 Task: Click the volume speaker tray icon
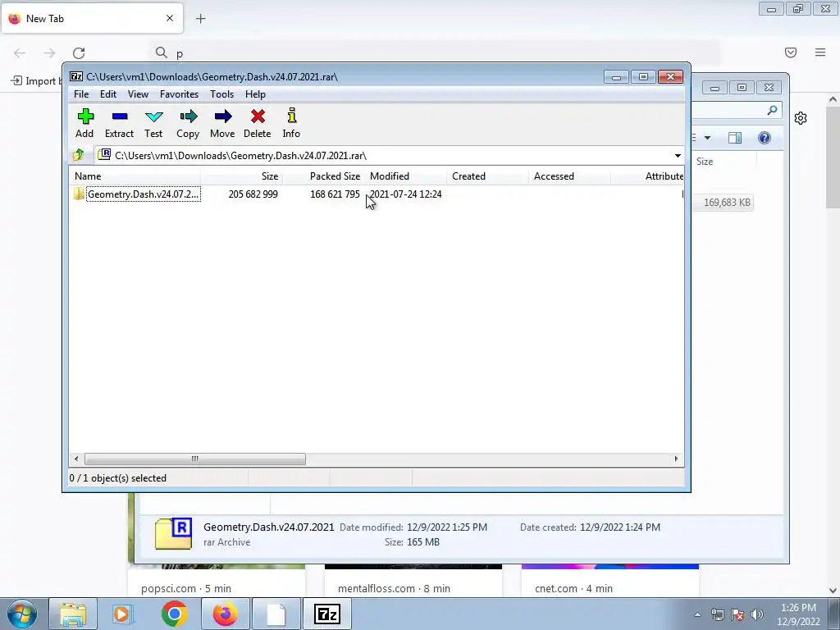click(757, 614)
